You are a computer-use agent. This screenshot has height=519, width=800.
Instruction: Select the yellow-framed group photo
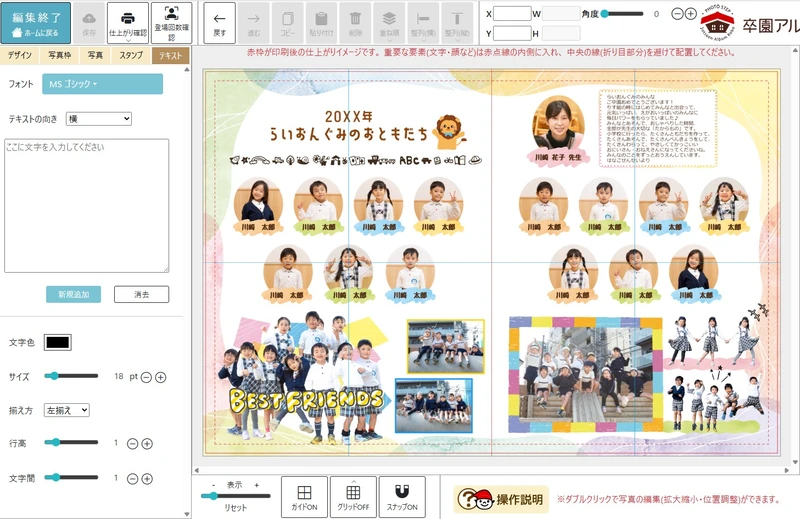click(x=445, y=346)
